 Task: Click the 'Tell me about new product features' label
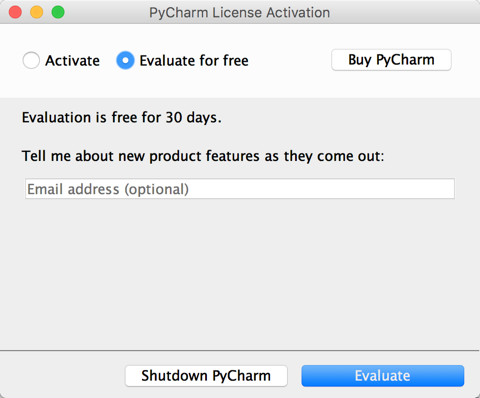pyautogui.click(x=203, y=156)
